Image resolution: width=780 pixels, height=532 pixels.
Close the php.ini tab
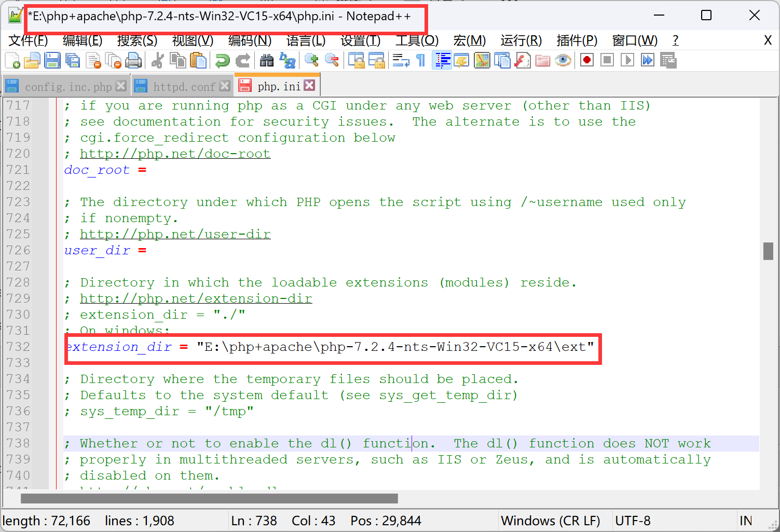(x=309, y=85)
